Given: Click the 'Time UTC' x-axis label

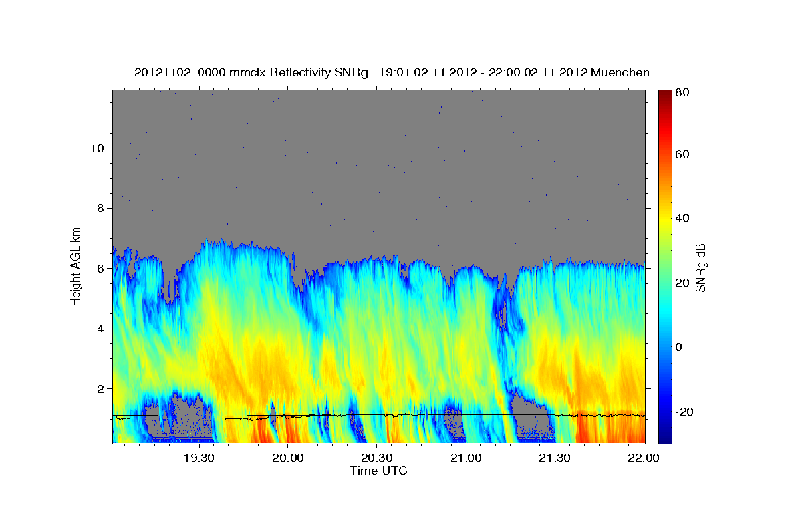Looking at the screenshot, I should click(x=378, y=471).
